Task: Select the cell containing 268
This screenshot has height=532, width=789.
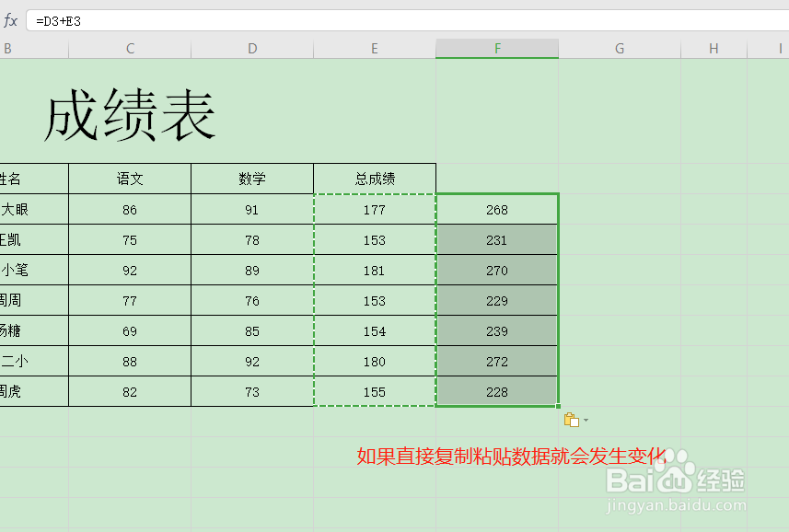Action: coord(497,209)
